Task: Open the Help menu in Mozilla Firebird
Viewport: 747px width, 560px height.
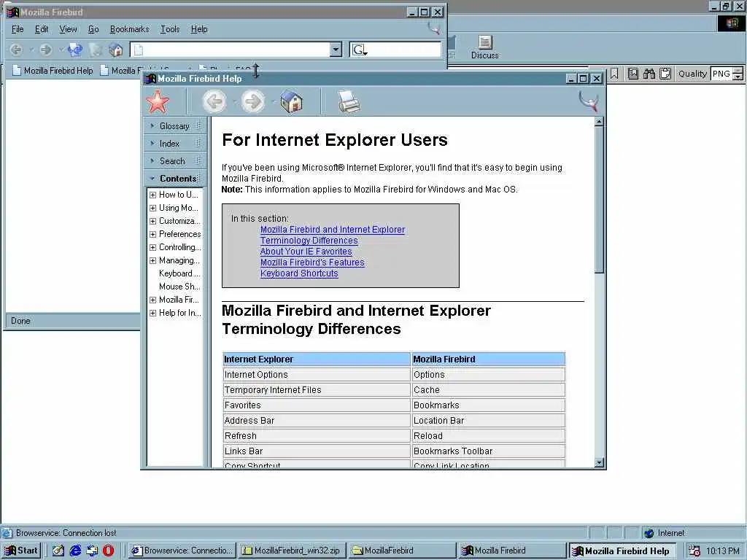Action: [x=199, y=29]
